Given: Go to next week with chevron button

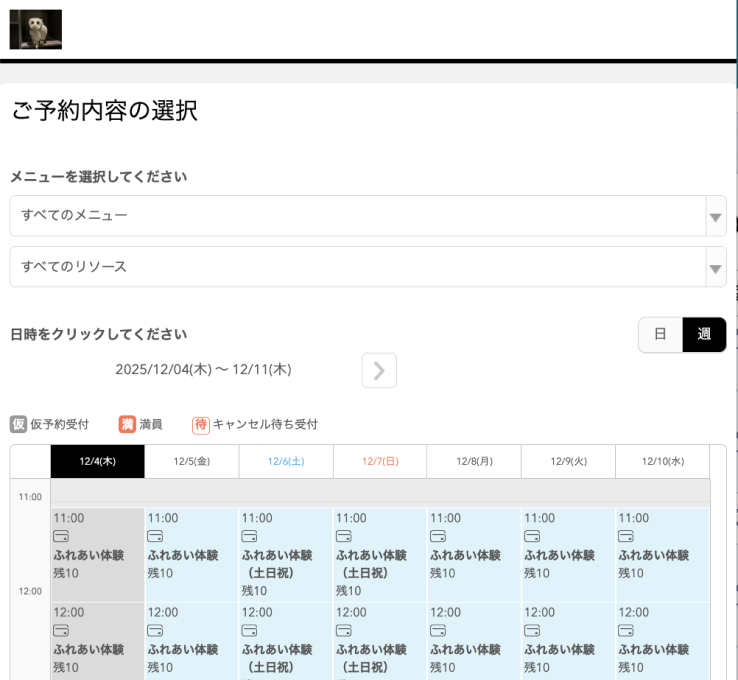Looking at the screenshot, I should pos(379,370).
